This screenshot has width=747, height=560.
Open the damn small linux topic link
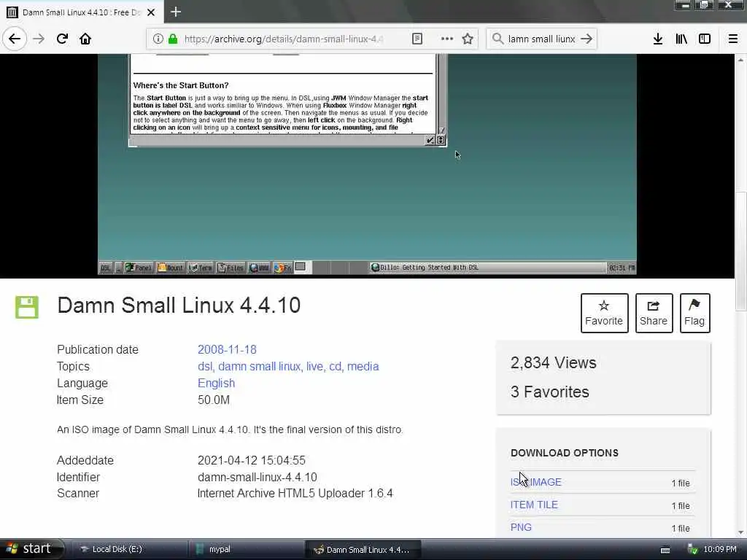(x=260, y=366)
